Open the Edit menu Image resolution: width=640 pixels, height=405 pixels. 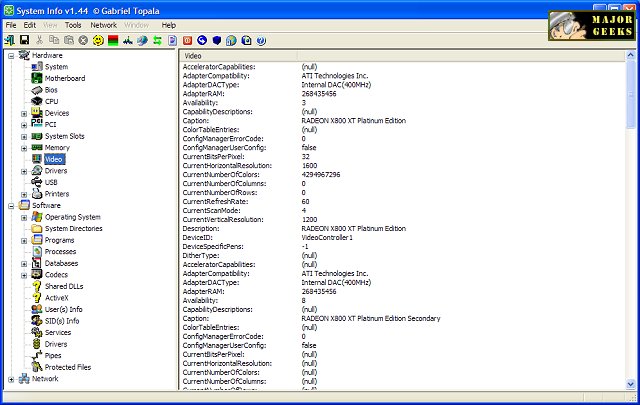29,25
